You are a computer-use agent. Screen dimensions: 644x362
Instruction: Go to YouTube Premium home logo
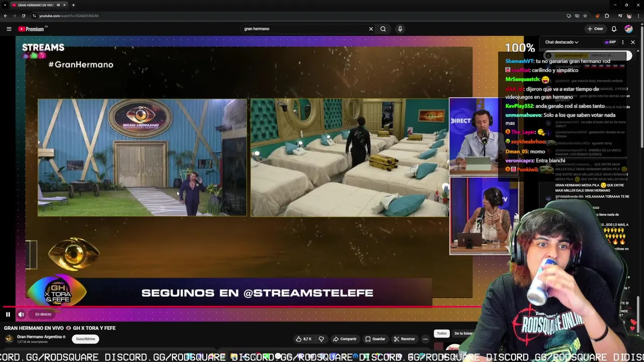tap(32, 29)
